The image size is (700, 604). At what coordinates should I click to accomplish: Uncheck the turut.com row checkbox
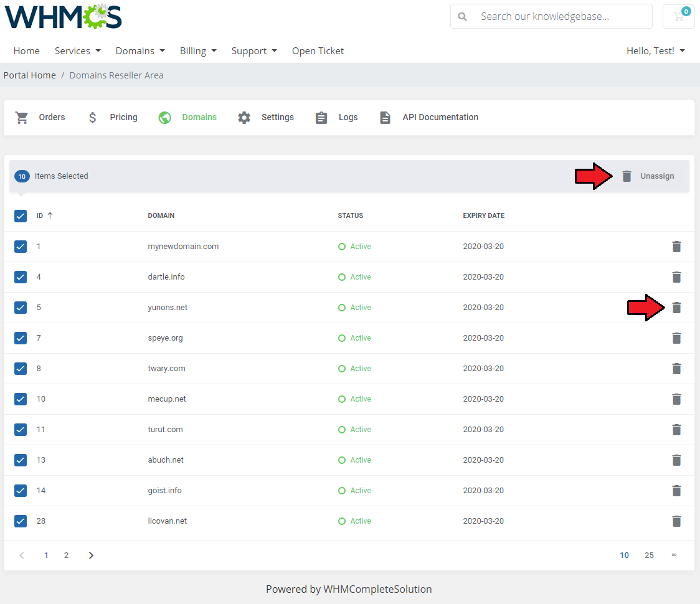(21, 430)
